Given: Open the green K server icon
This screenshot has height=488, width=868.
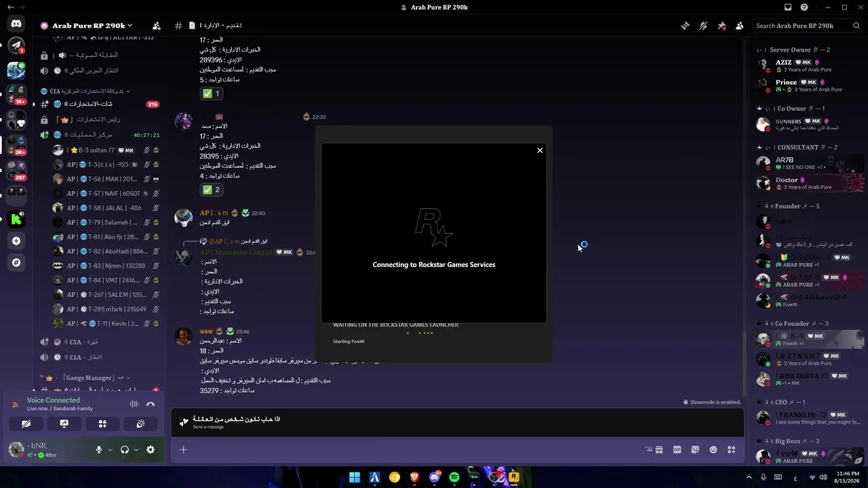Looking at the screenshot, I should pos(16,218).
